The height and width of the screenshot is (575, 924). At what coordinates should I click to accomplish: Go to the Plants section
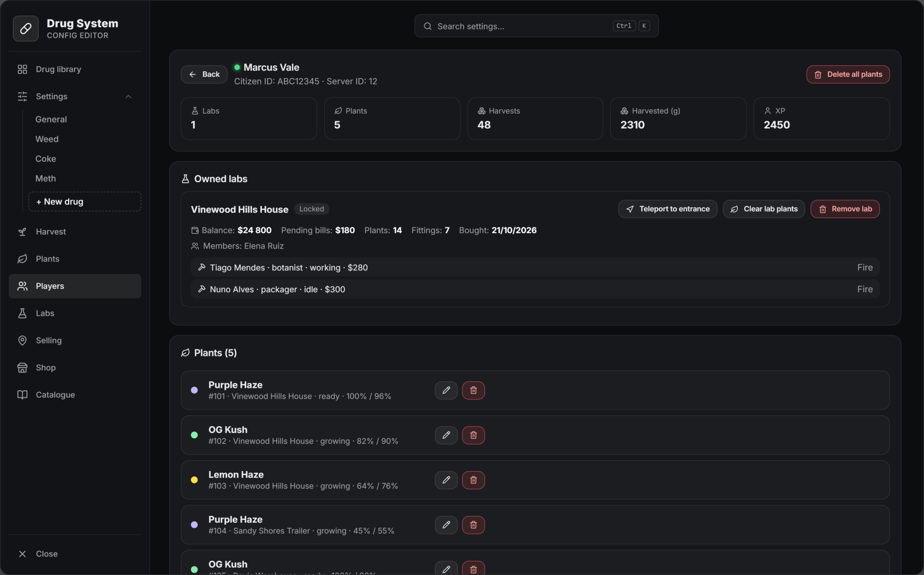(75, 259)
